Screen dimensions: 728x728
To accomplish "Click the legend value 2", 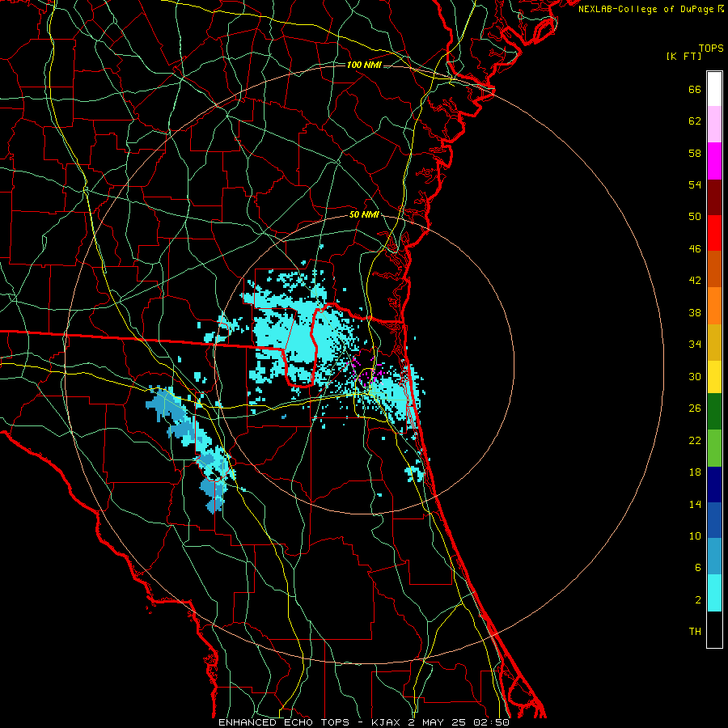I will (x=698, y=600).
